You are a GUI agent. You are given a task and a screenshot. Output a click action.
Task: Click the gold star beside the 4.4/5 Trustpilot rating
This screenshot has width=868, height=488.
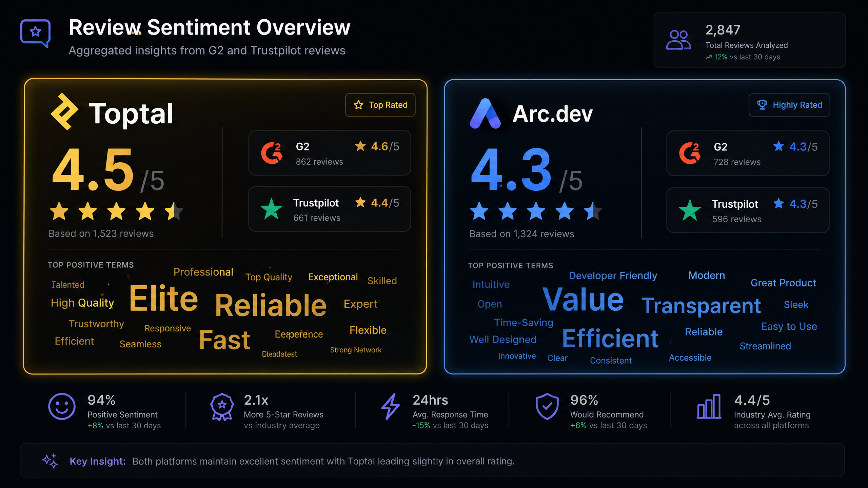click(x=360, y=202)
